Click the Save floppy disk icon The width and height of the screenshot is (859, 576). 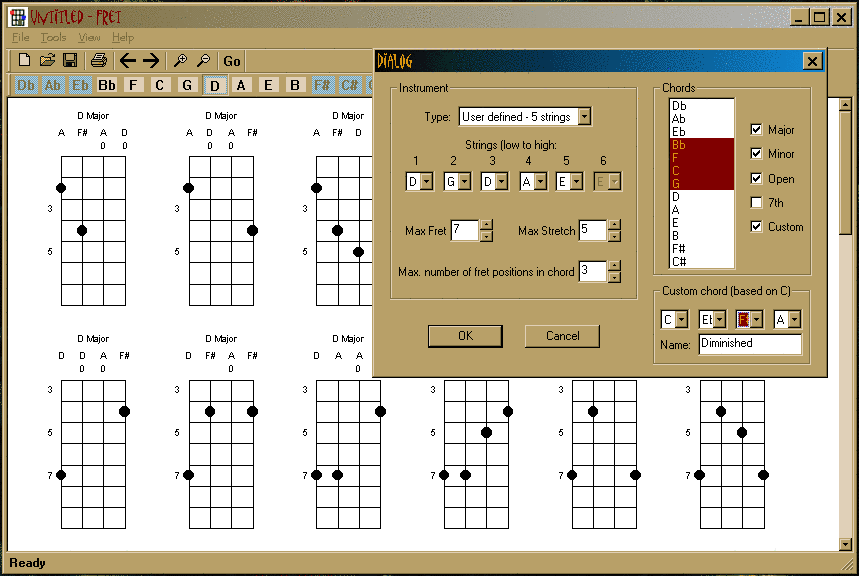point(70,61)
